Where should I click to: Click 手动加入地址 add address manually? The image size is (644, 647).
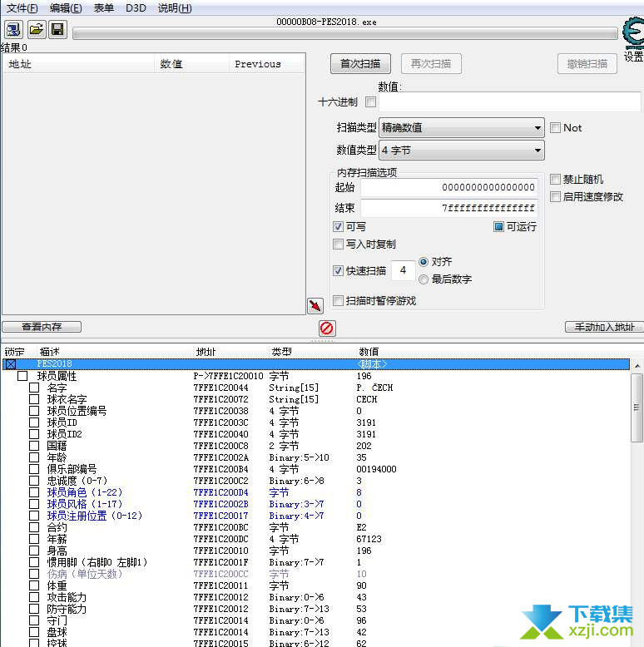click(x=604, y=327)
